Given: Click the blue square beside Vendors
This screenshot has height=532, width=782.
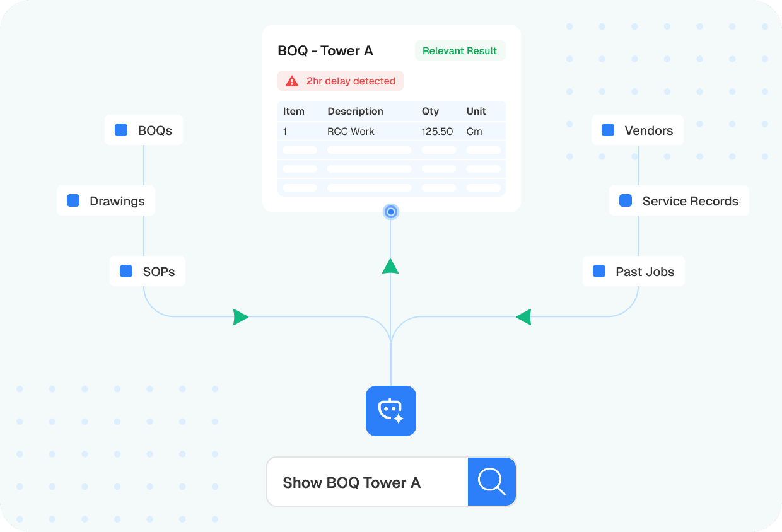Looking at the screenshot, I should pos(608,130).
